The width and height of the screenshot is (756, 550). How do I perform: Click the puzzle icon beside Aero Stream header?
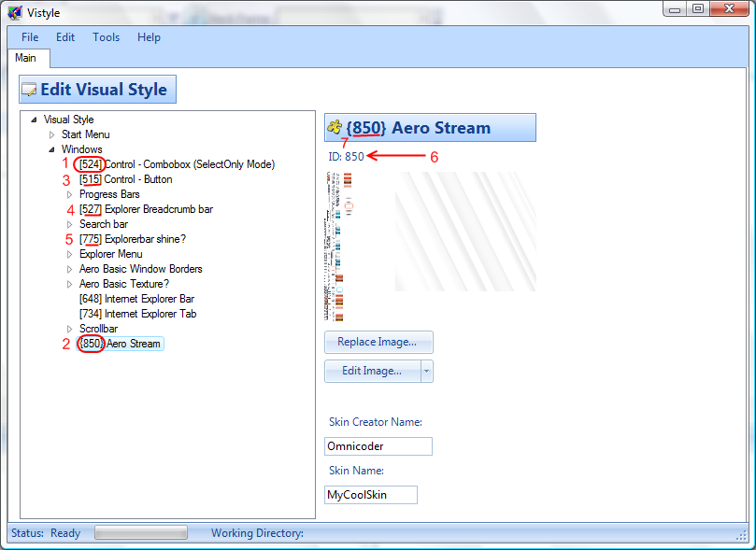[335, 128]
